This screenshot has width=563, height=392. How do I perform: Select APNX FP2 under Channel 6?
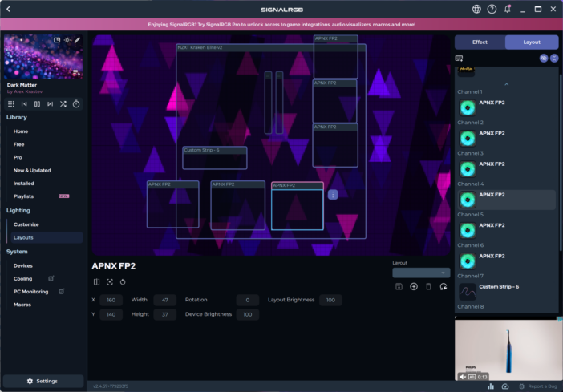[507, 261]
